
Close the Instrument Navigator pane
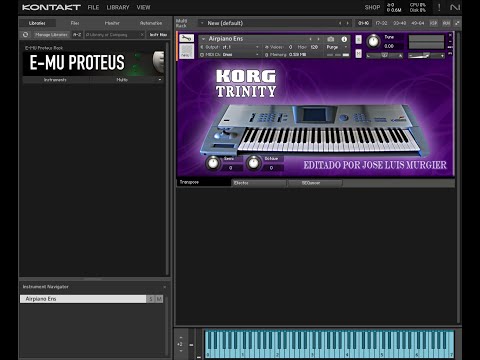pos(165,287)
